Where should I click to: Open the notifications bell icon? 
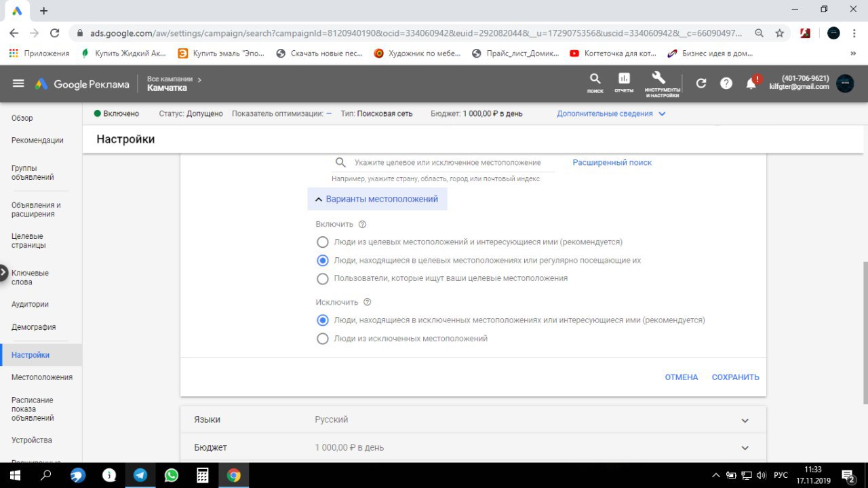[x=751, y=83]
